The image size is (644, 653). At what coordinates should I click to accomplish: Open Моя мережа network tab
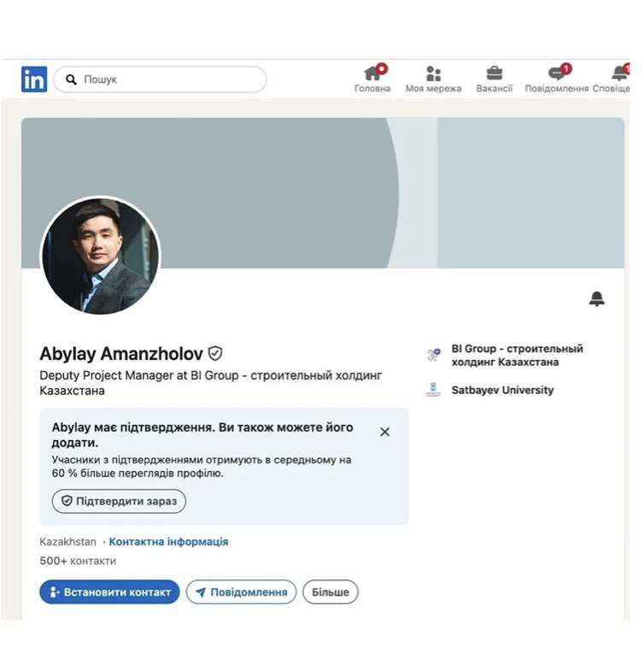433,79
